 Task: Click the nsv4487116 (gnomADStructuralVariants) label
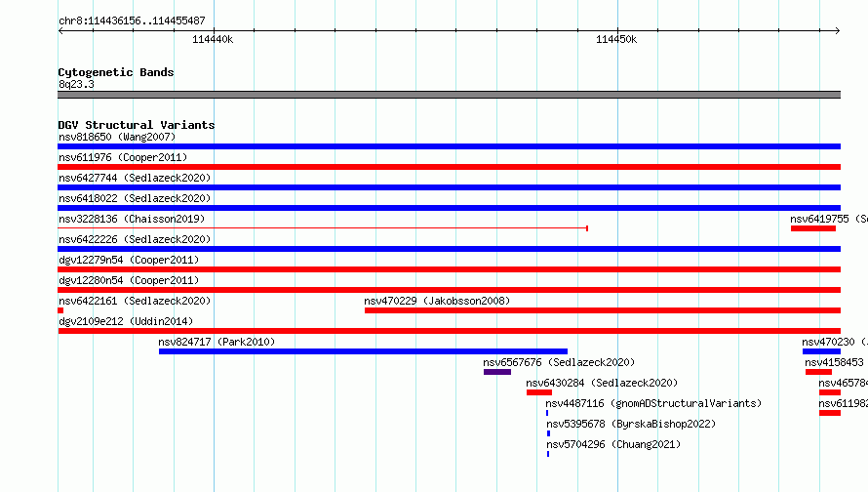(x=653, y=403)
